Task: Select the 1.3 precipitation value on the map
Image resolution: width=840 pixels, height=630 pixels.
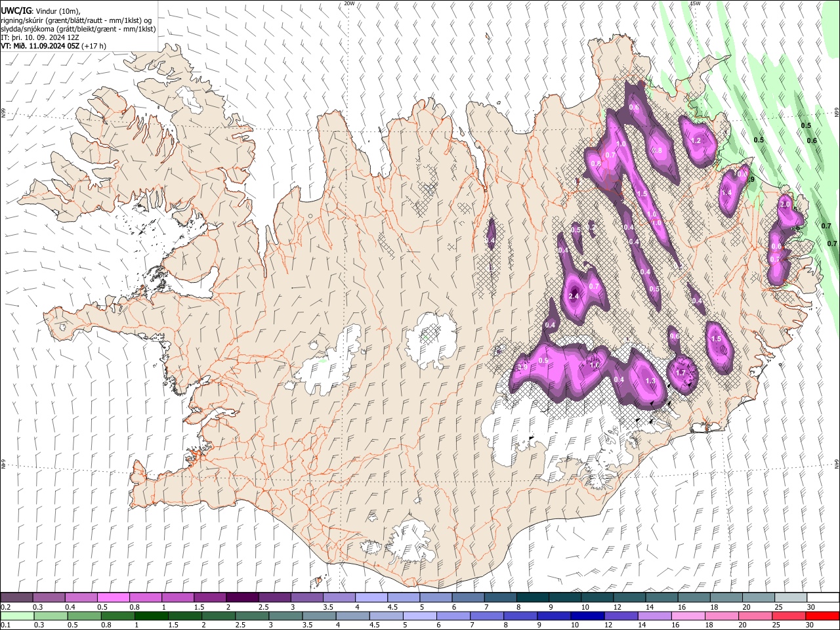Action: (650, 381)
